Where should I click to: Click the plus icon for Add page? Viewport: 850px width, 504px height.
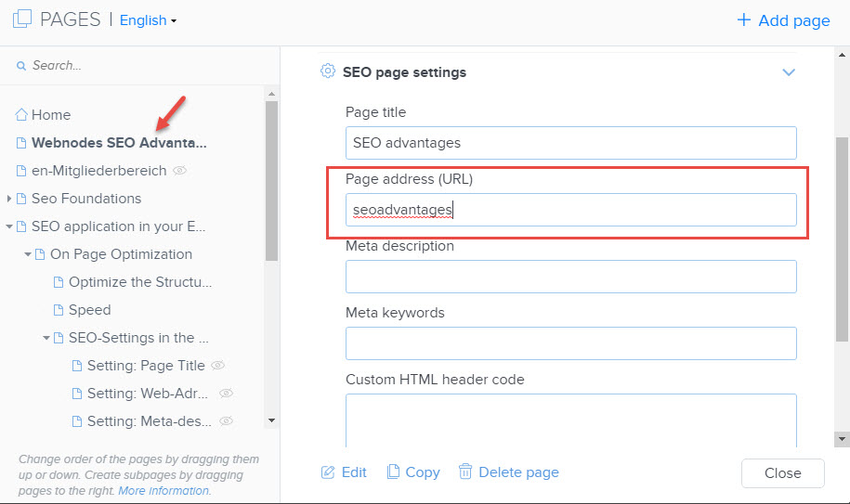point(743,20)
